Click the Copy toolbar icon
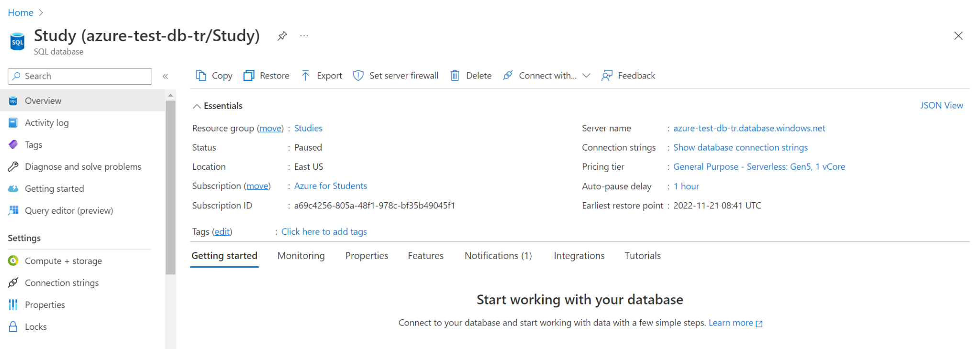The width and height of the screenshot is (980, 349). coord(201,76)
